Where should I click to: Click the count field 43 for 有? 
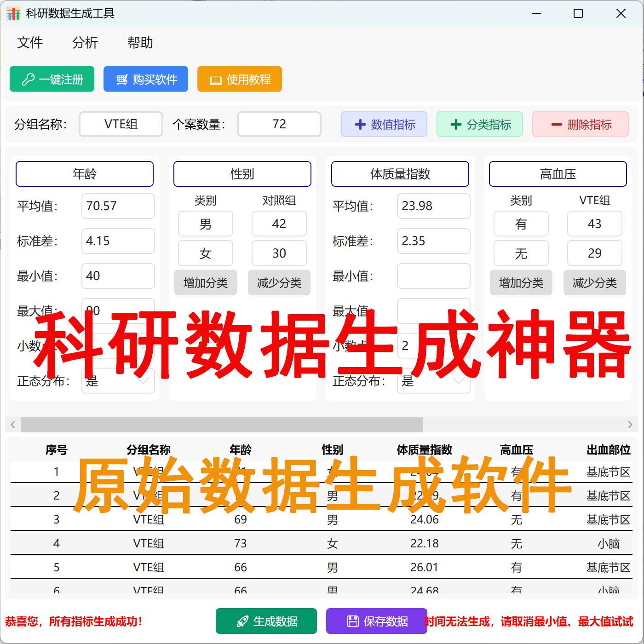[x=595, y=224]
